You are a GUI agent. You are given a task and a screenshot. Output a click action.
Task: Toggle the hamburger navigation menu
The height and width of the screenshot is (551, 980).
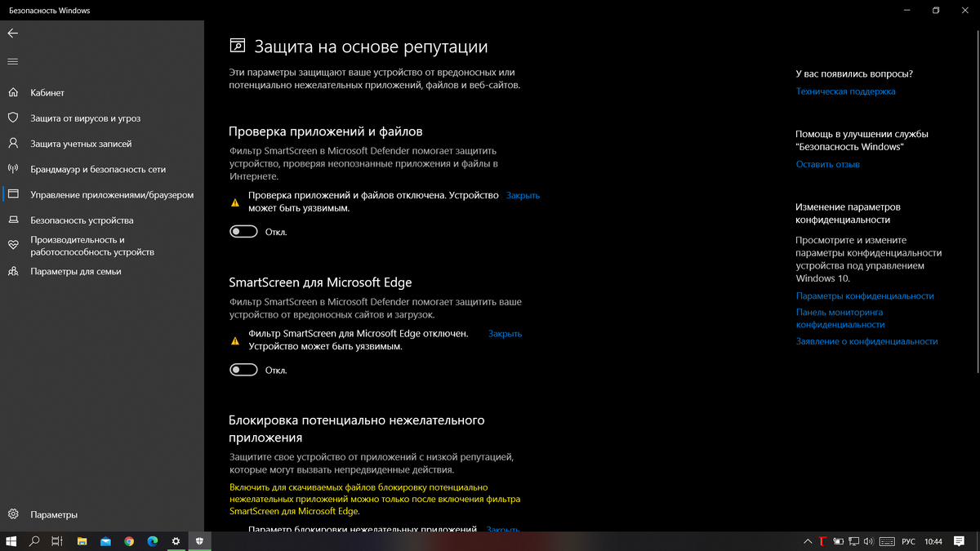[x=12, y=61]
